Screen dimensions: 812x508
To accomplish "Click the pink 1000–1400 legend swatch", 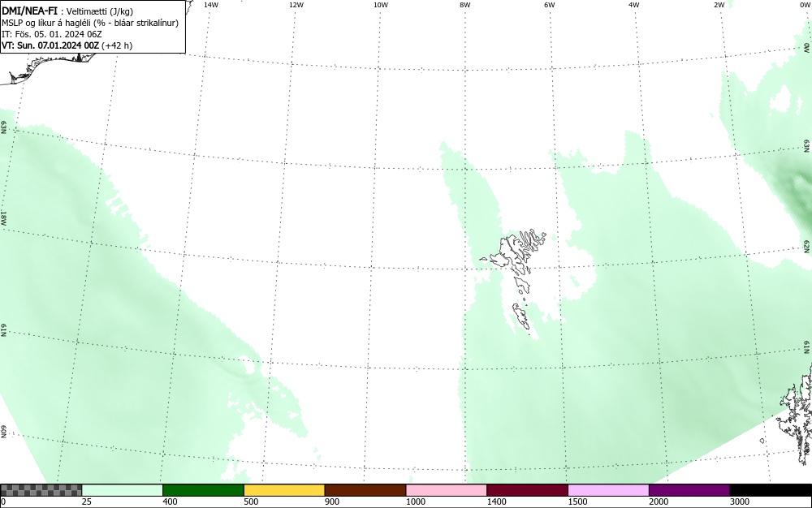I will click(447, 490).
